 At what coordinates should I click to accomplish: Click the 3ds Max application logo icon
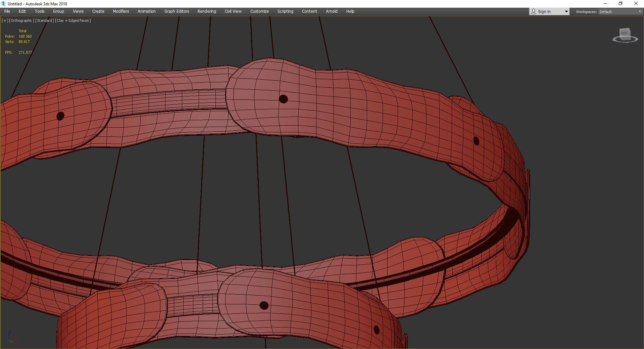tap(3, 4)
